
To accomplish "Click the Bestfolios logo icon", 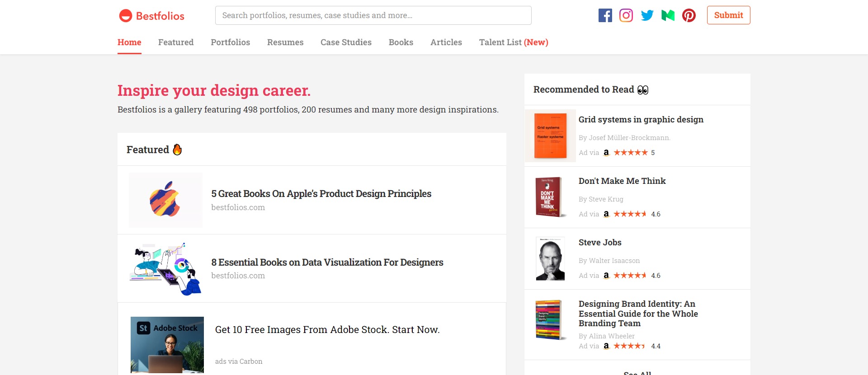I will pos(125,16).
